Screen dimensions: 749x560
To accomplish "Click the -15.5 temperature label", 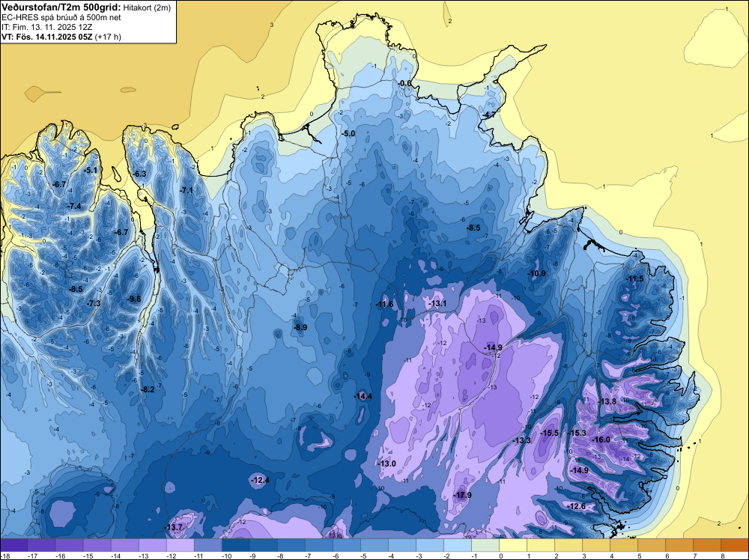I will pos(549,433).
